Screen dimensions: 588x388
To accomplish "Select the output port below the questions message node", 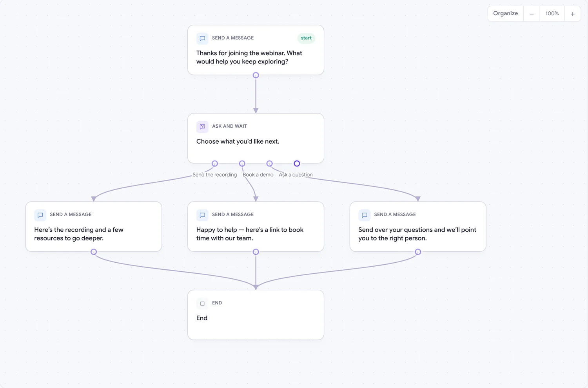I will click(x=418, y=252).
